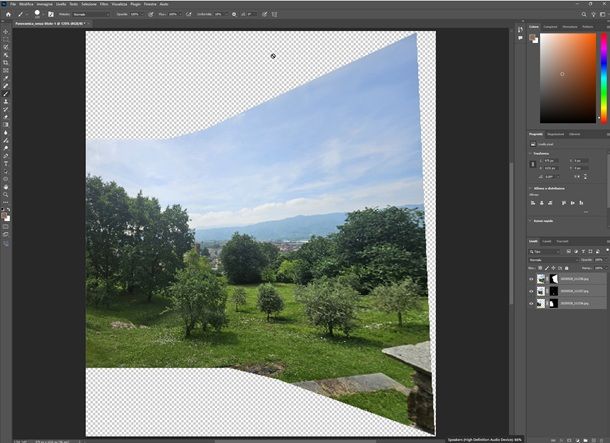
Task: Collapse the Allinea e distribuisci section
Action: (x=530, y=188)
